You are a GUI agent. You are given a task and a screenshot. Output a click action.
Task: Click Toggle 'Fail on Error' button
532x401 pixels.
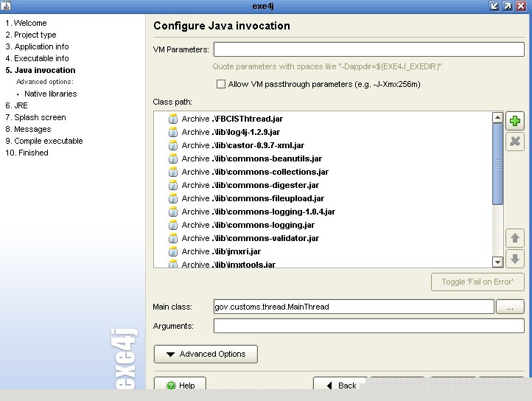(477, 282)
